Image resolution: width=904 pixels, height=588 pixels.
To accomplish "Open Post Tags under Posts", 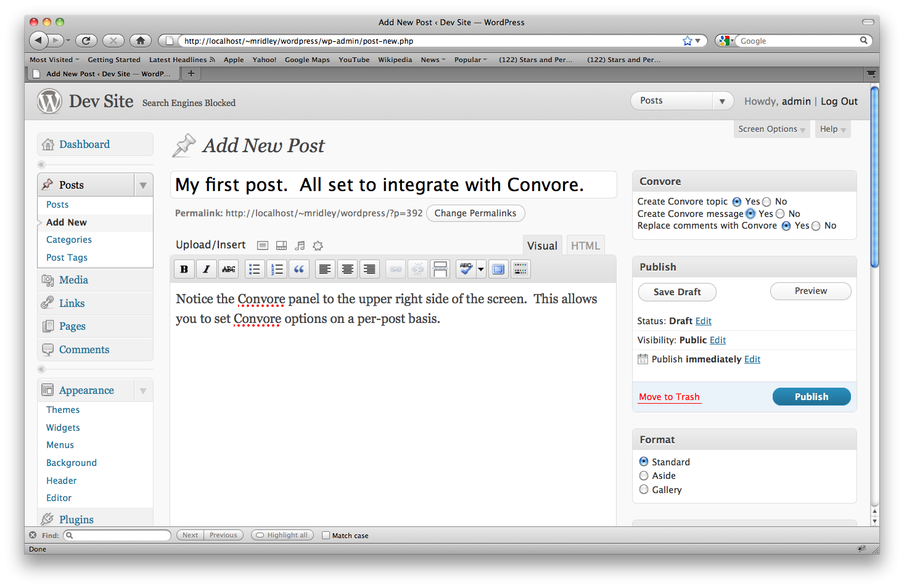I will click(x=67, y=258).
